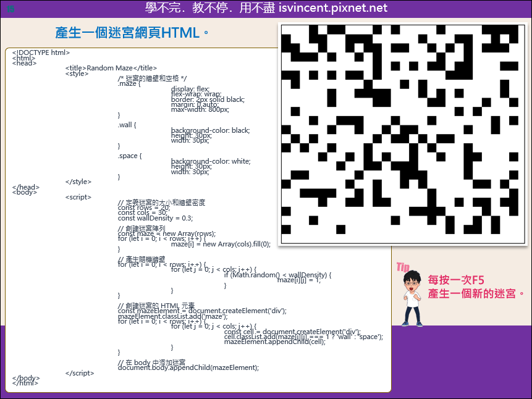
Task: Click the line <!DOCTYPE html>
Action: pos(41,52)
